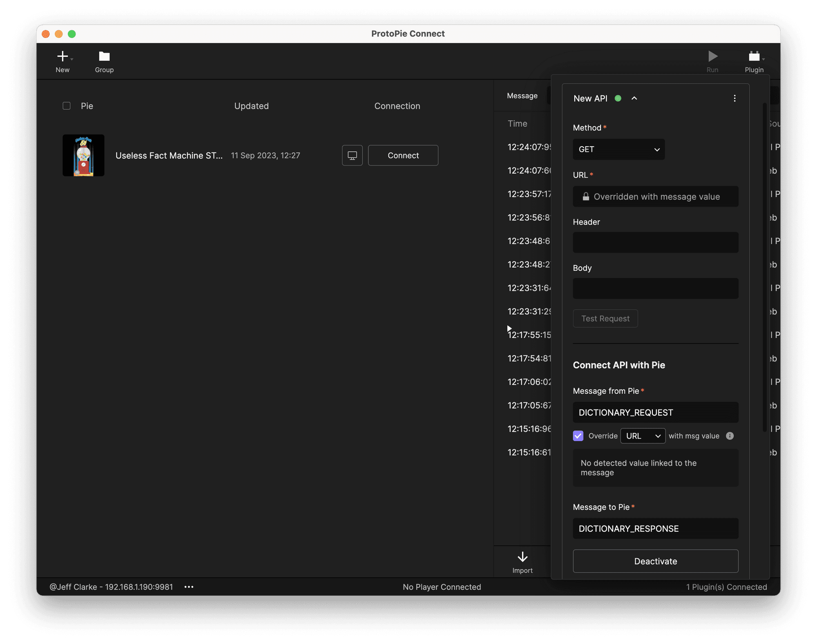Click the 1 Plugin(s) Connected status
This screenshot has width=817, height=644.
point(726,587)
